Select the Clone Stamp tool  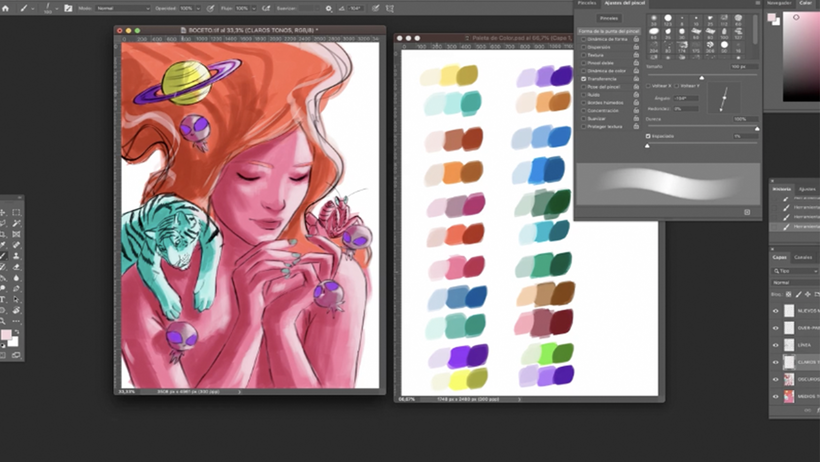click(16, 256)
